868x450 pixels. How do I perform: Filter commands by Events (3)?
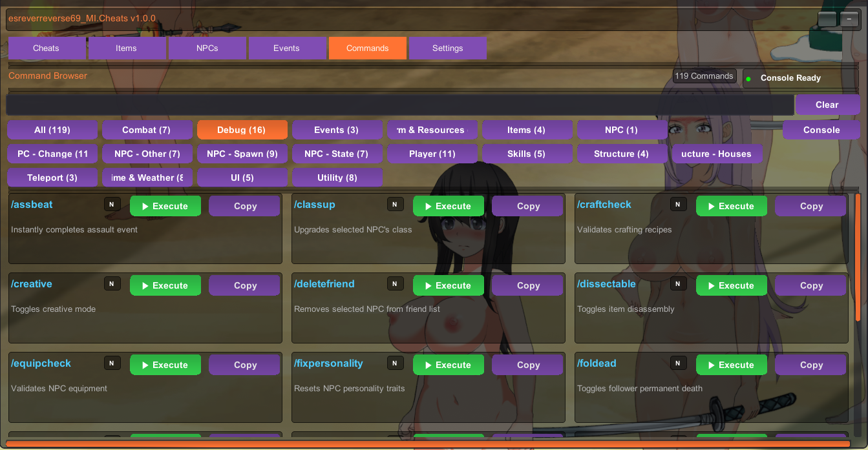pos(337,130)
